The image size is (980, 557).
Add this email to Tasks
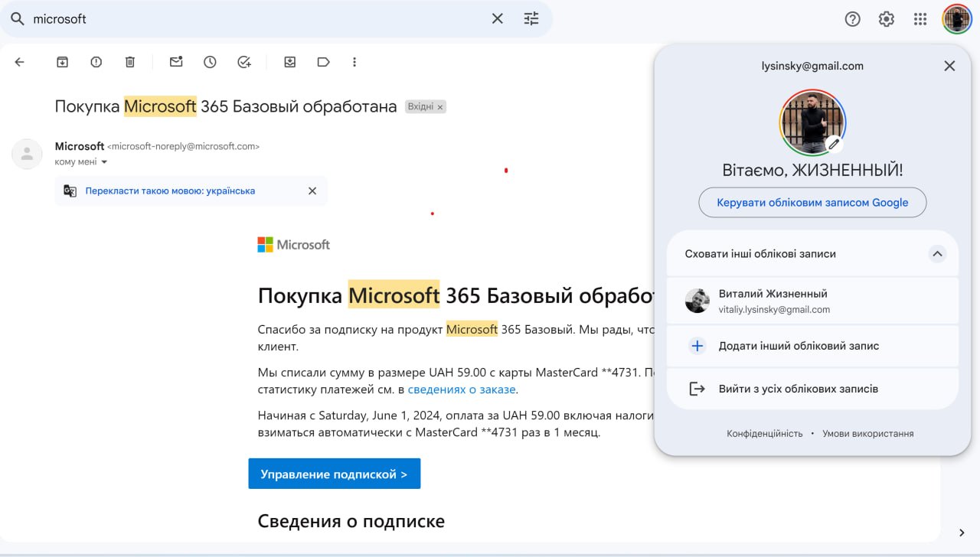(244, 62)
